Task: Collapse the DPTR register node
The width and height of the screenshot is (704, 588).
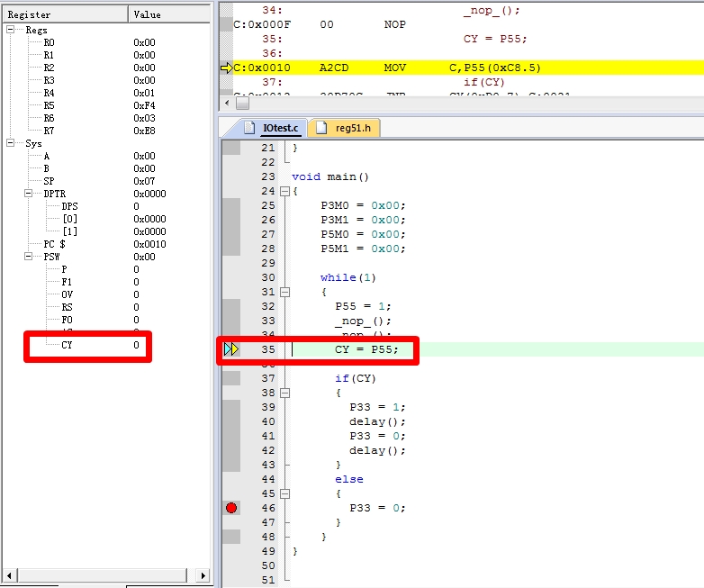Action: click(28, 194)
